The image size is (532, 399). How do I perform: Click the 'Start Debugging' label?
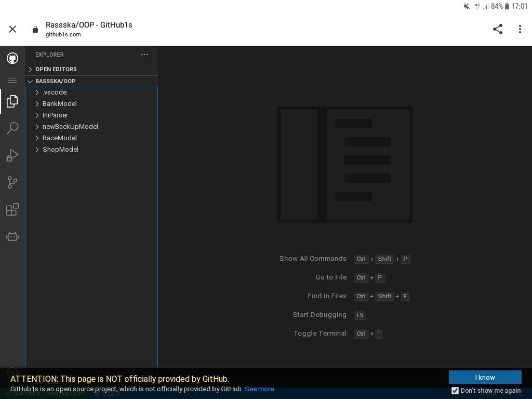320,315
